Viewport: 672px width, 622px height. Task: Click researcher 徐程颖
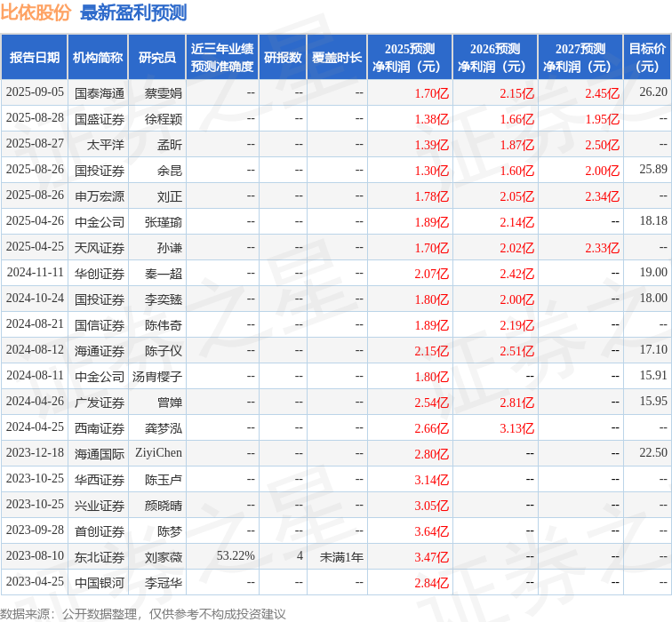[x=164, y=119]
